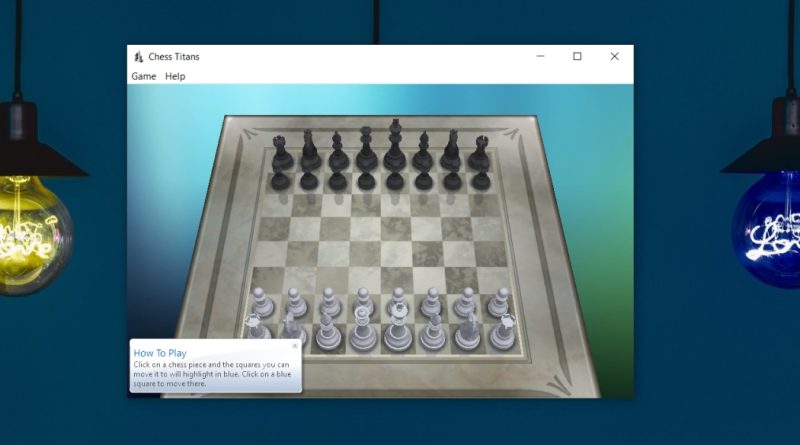Minimize the Chess Titans window
Screen dimensions: 800x445
point(540,56)
